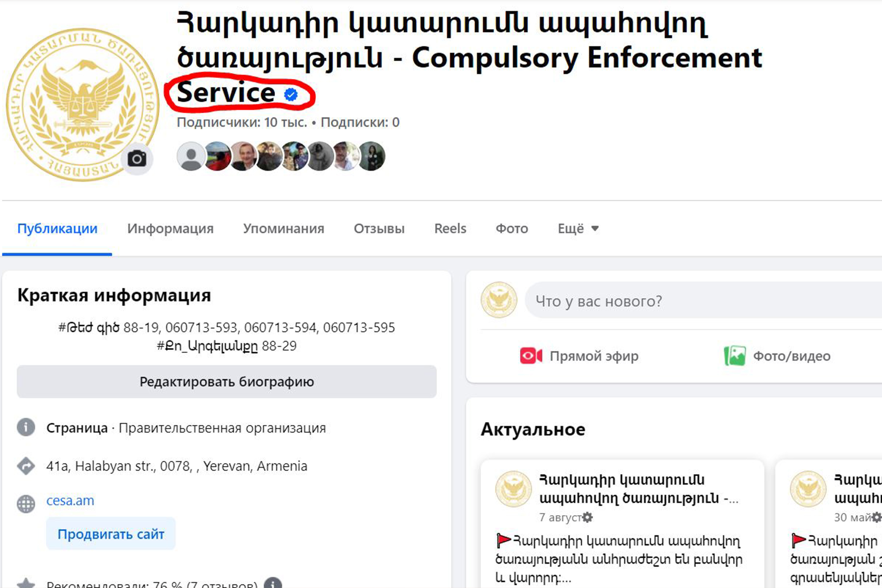Select the Фото tab
The image size is (882, 588).
(512, 228)
